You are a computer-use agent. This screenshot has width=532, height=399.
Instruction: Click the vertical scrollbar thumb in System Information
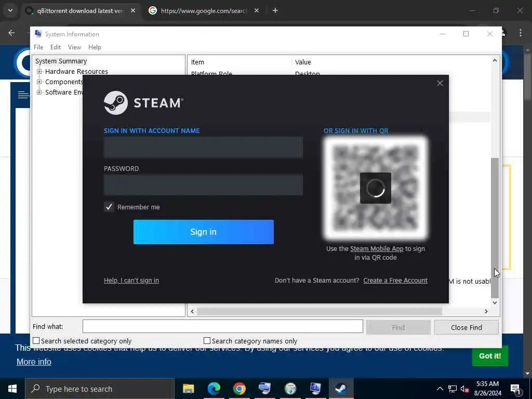click(495, 228)
